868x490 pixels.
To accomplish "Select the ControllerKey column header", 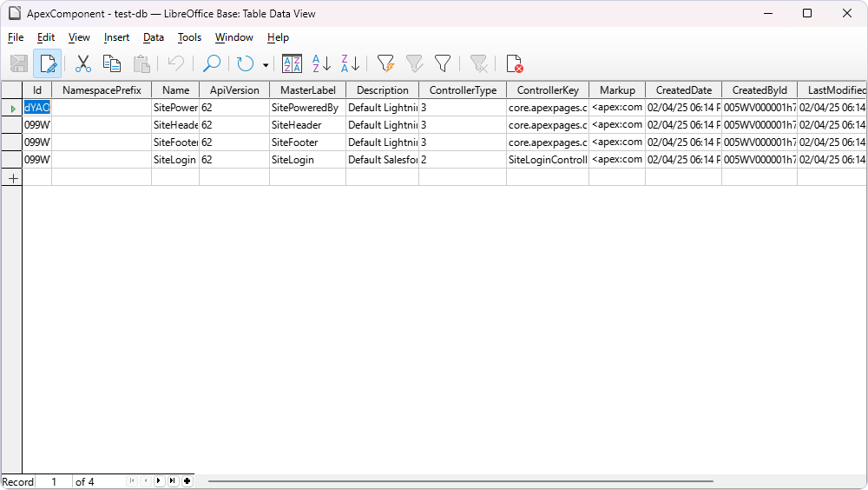I will 548,89.
